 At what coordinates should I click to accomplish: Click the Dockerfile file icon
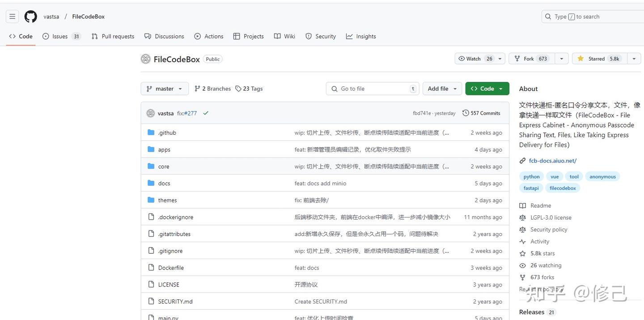pos(151,268)
